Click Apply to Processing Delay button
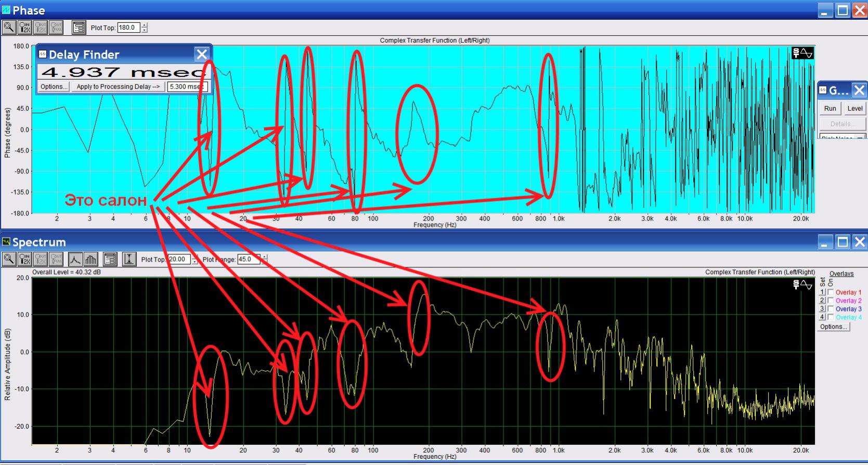Image resolution: width=868 pixels, height=465 pixels. (x=118, y=87)
